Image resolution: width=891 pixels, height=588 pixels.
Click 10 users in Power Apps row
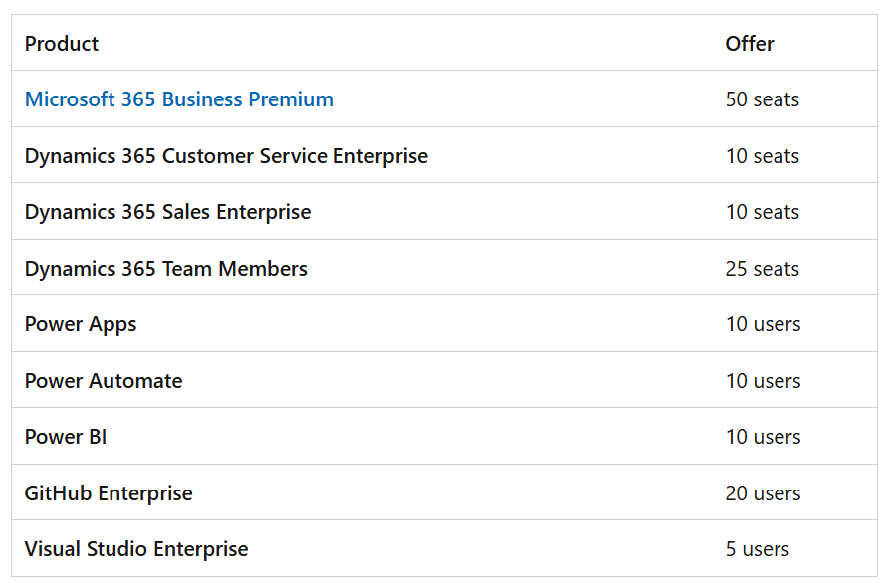[764, 324]
